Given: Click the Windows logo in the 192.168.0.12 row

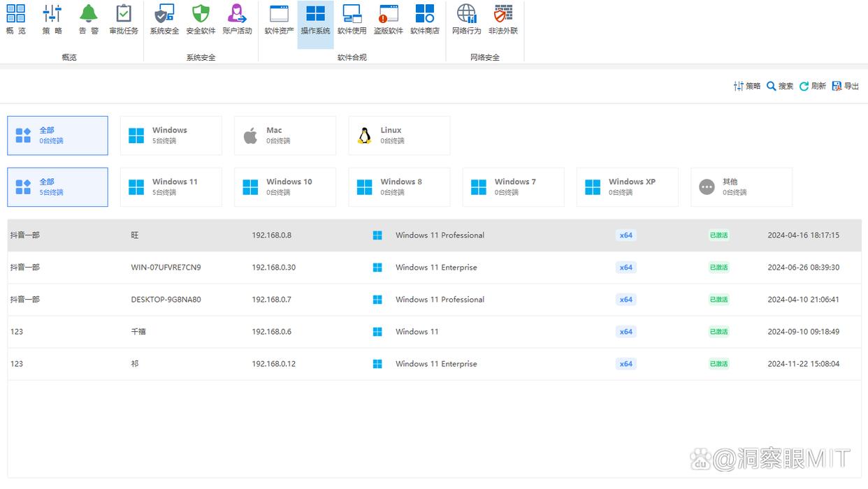Looking at the screenshot, I should 377,364.
